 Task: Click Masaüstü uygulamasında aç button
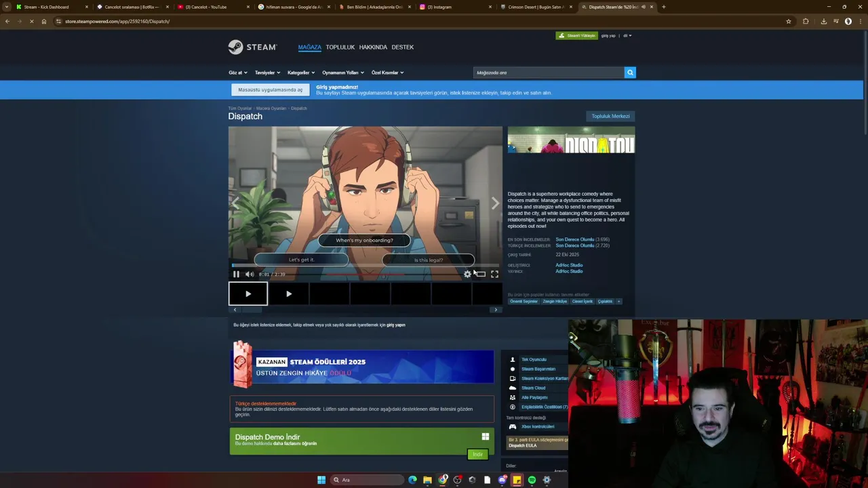tap(270, 89)
